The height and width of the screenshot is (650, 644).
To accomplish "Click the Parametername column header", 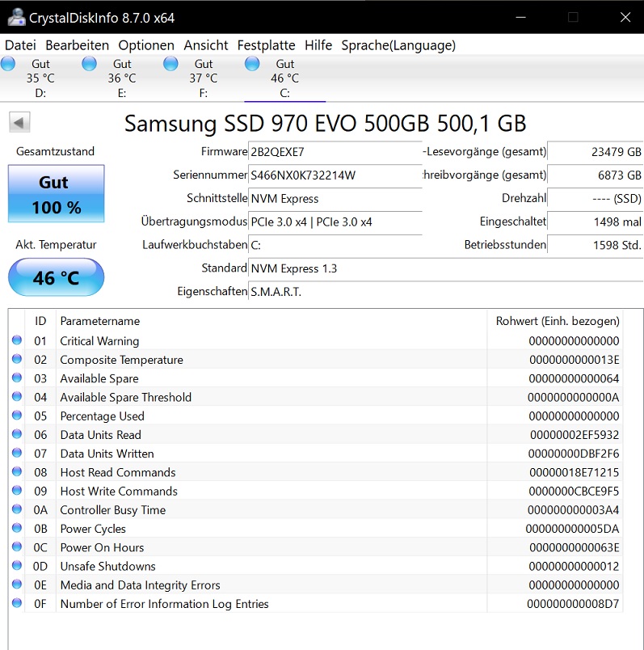I will (x=271, y=321).
